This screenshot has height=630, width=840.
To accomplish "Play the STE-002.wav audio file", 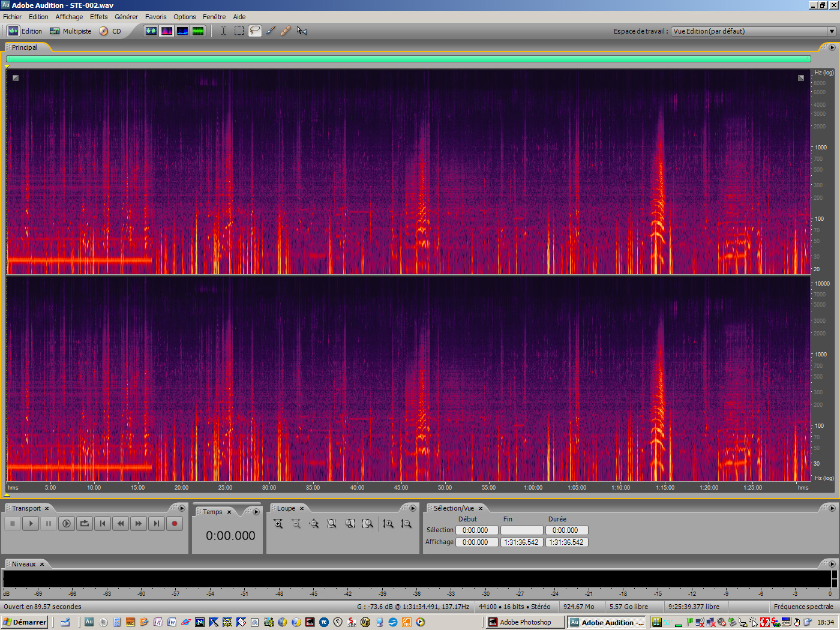I will pyautogui.click(x=31, y=523).
